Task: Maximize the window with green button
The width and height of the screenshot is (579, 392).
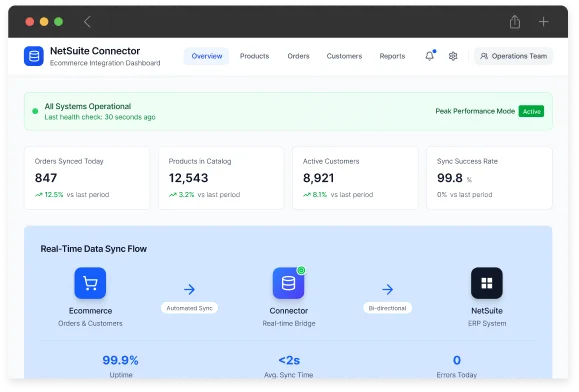Action: pyautogui.click(x=58, y=22)
